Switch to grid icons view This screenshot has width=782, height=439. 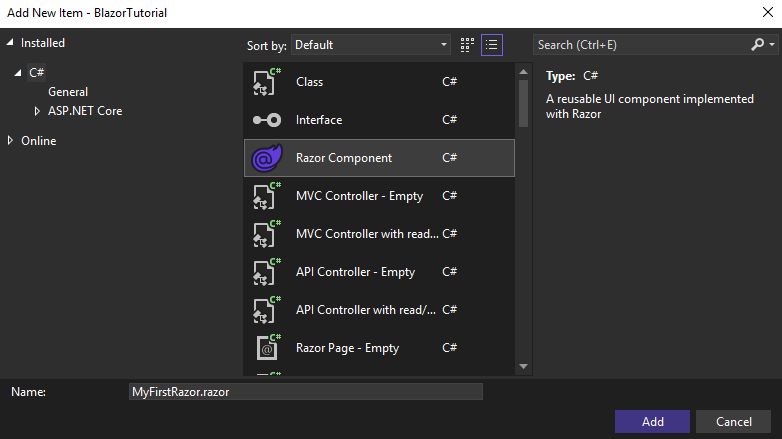467,45
